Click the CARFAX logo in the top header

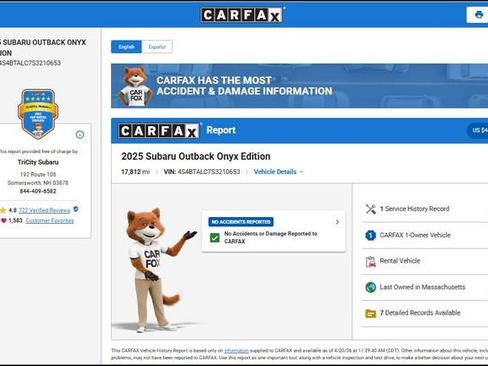click(242, 15)
